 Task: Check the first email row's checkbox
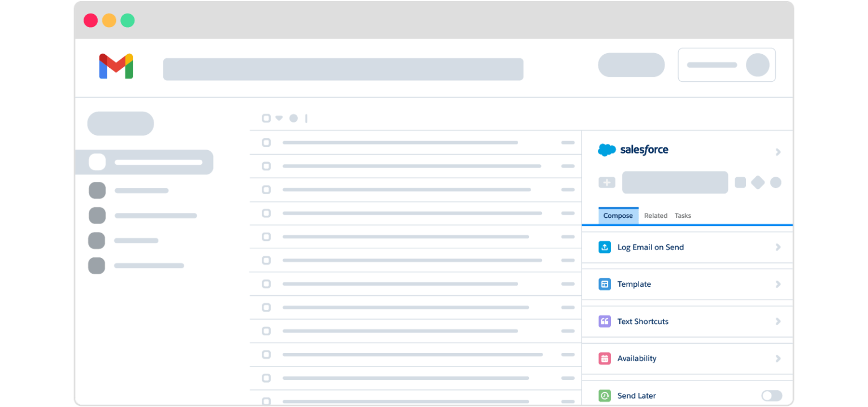click(266, 142)
